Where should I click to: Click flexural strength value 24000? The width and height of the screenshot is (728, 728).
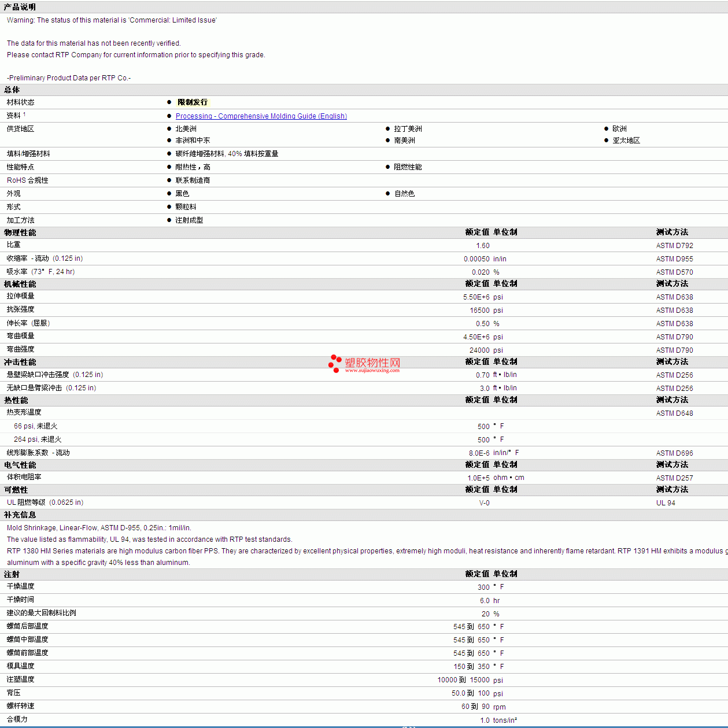[479, 350]
